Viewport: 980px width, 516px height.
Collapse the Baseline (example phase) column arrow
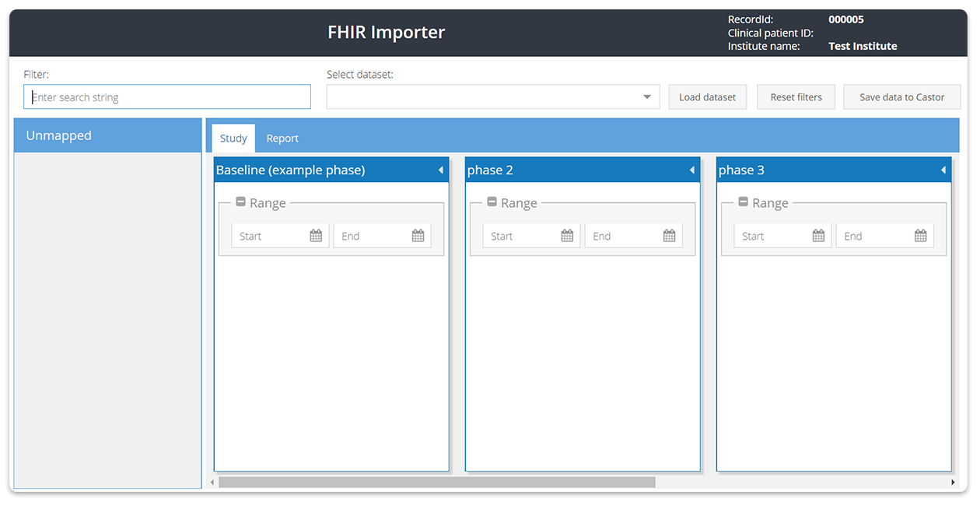point(440,170)
